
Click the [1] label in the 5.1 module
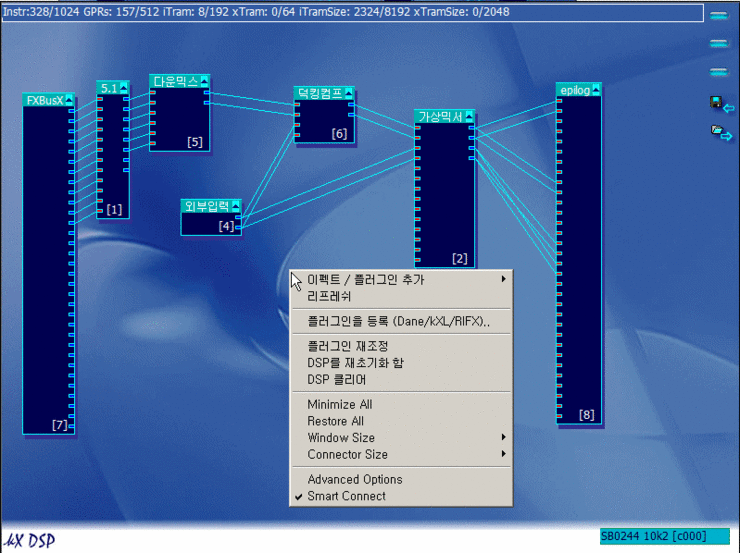click(114, 209)
